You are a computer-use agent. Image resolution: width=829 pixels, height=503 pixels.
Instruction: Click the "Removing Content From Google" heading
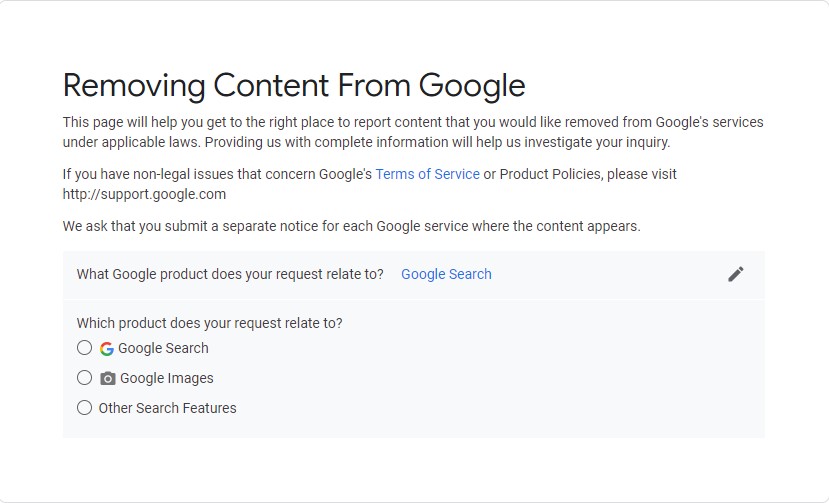click(293, 85)
